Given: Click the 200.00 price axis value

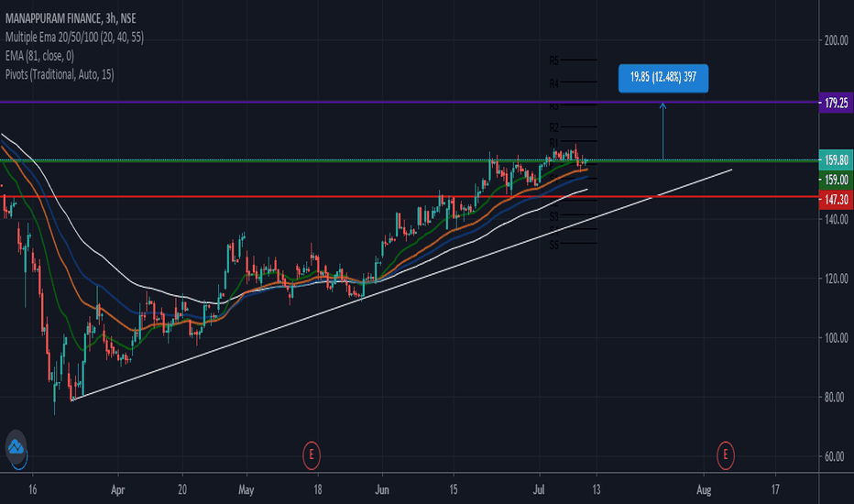Looking at the screenshot, I should point(836,40).
